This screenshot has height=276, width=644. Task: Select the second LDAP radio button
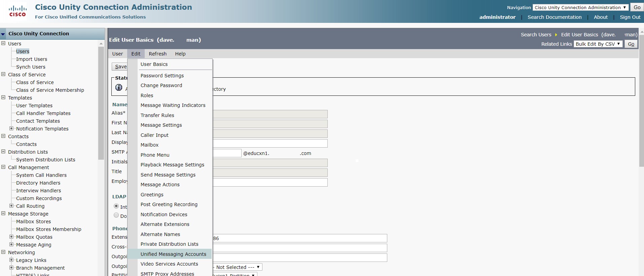116,215
